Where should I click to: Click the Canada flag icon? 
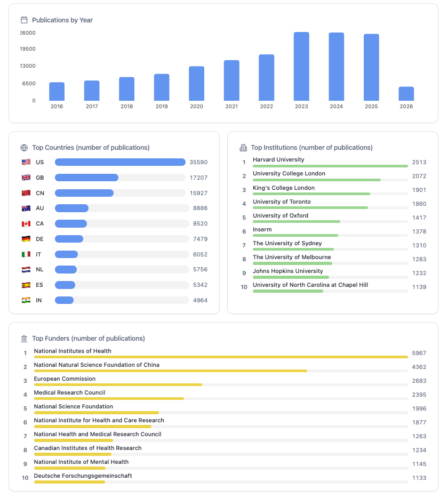(26, 224)
